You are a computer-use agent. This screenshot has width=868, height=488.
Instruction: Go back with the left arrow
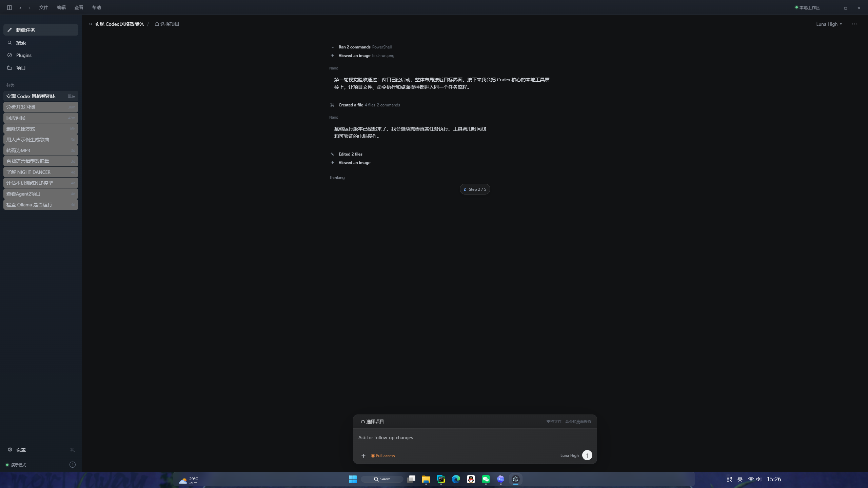tap(20, 7)
